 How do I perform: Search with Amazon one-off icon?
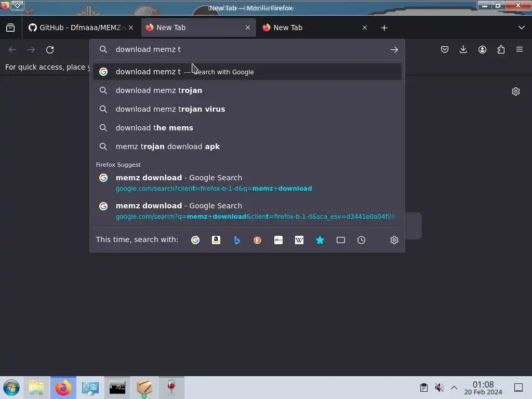pos(216,240)
